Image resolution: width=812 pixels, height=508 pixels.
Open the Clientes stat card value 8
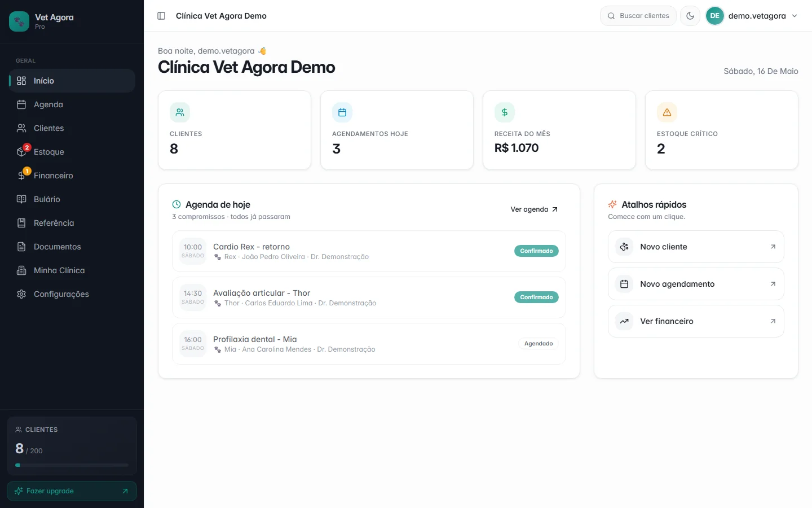[x=174, y=148]
